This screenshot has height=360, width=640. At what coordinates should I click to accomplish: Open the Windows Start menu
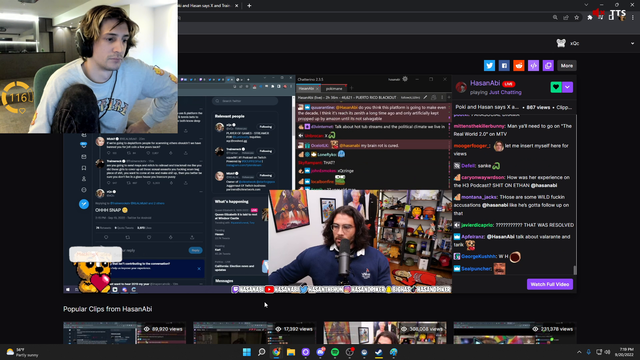[247, 352]
